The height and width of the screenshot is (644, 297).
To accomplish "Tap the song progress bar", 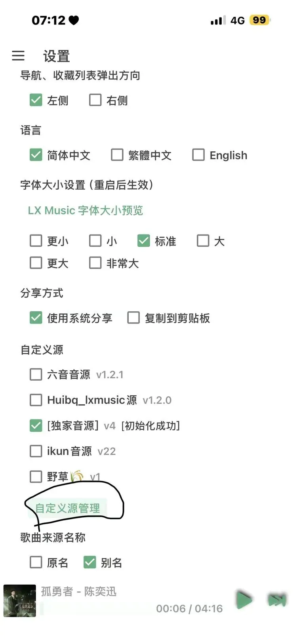I will (x=99, y=609).
